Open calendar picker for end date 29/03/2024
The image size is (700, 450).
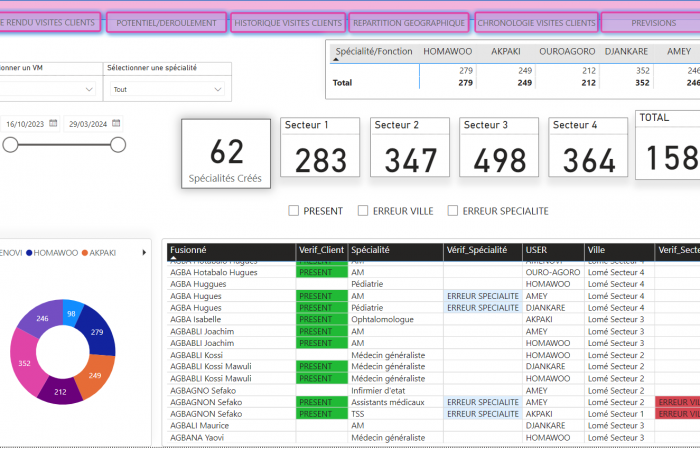117,124
